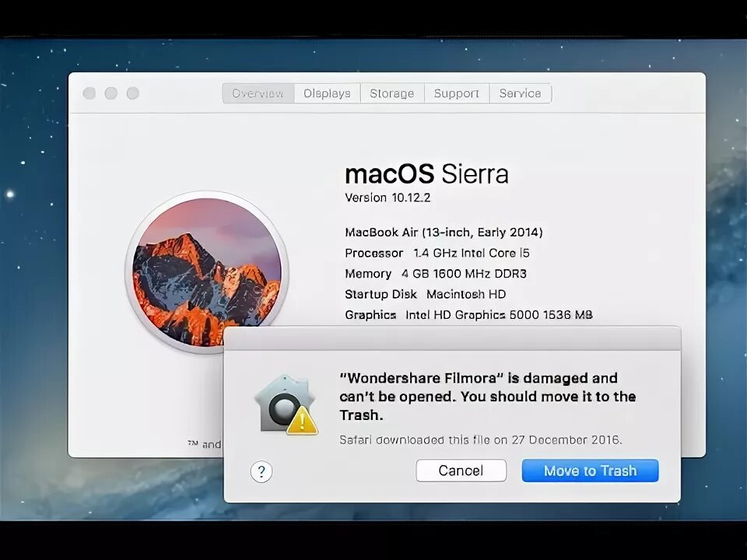The height and width of the screenshot is (560, 747).
Task: Select the macOS Sierra title
Action: pos(426,173)
